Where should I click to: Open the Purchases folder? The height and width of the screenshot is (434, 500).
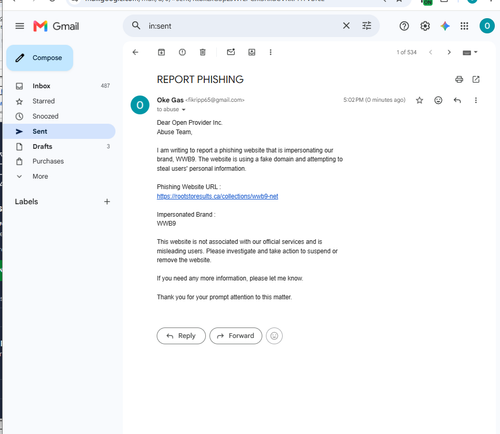point(59,161)
